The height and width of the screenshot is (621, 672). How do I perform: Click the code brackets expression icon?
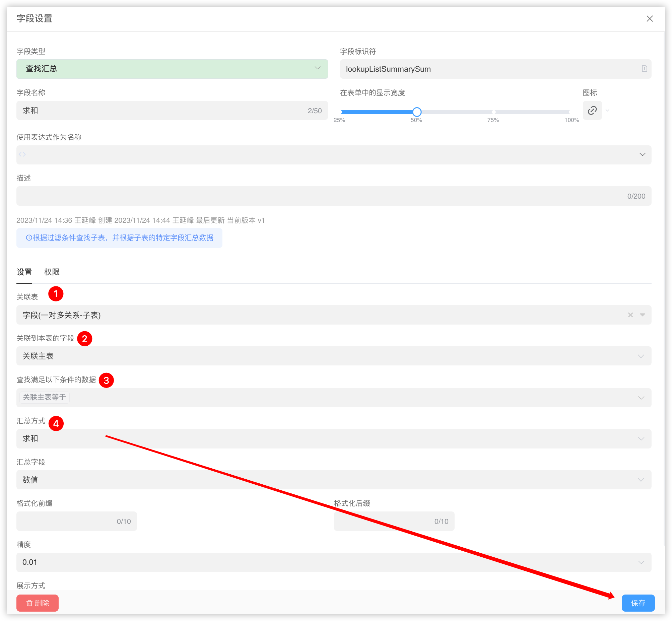22,154
